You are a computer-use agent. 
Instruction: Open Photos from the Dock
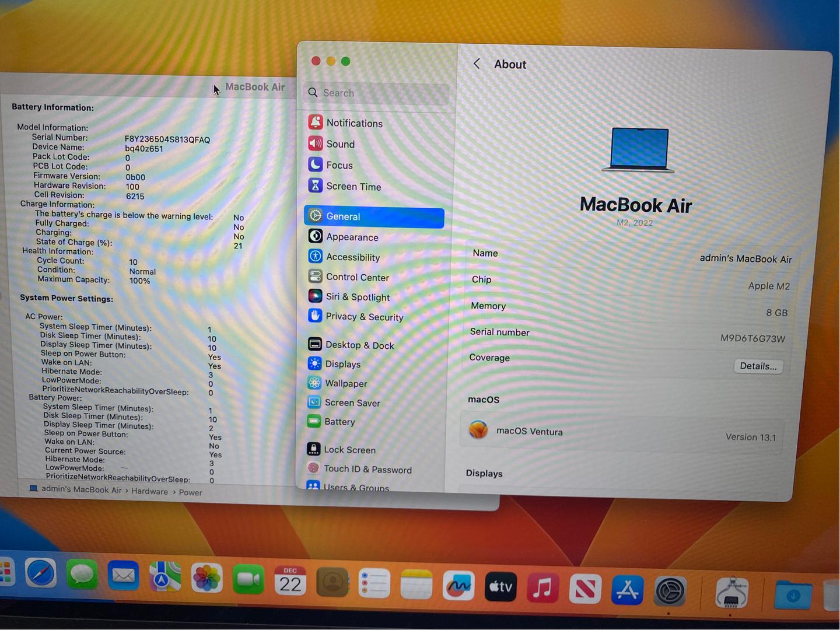pos(207,578)
